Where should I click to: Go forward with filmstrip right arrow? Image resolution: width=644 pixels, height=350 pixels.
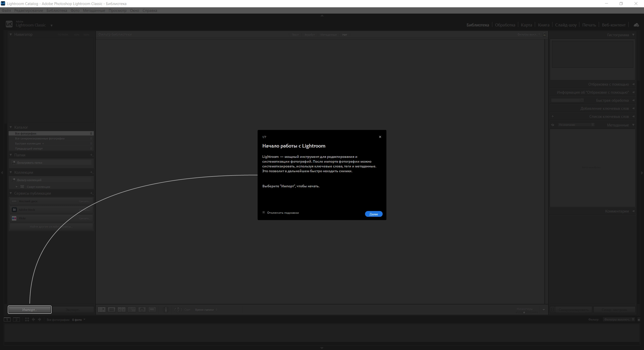pos(39,320)
